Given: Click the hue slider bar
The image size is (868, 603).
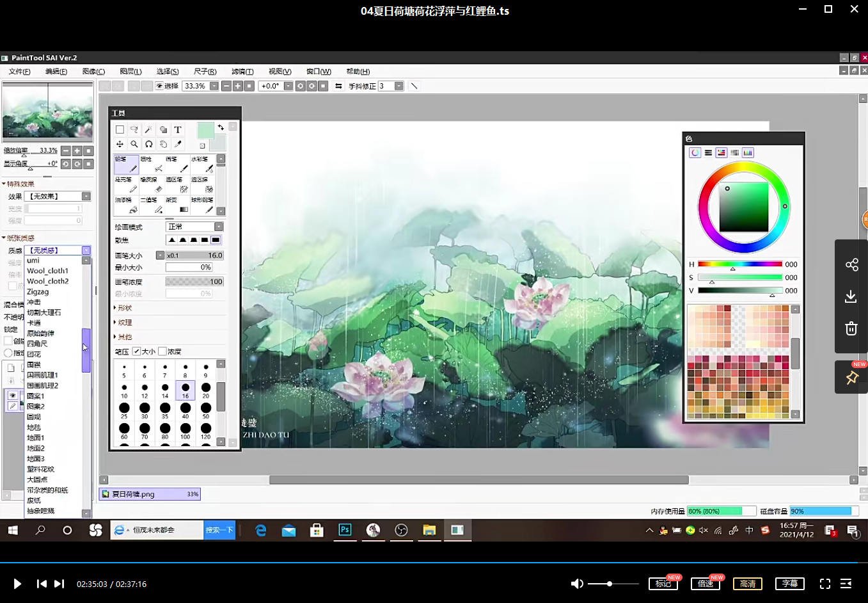Looking at the screenshot, I should 739,264.
